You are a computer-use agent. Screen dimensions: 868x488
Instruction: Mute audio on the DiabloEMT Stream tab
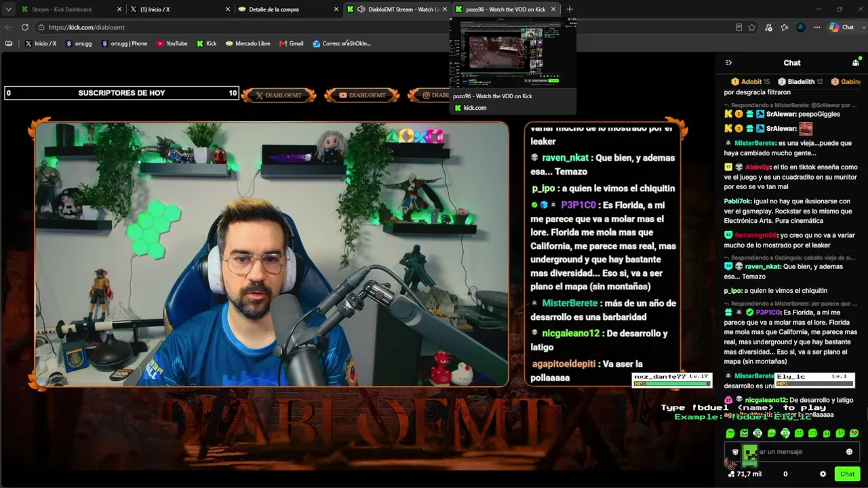tap(361, 9)
